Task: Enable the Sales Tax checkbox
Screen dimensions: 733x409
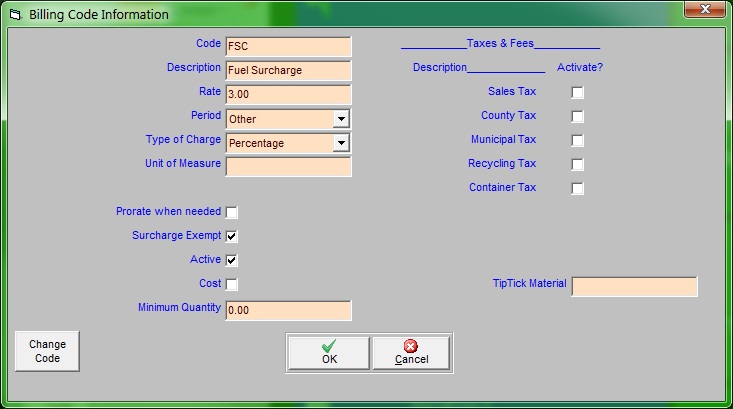Action: [577, 93]
